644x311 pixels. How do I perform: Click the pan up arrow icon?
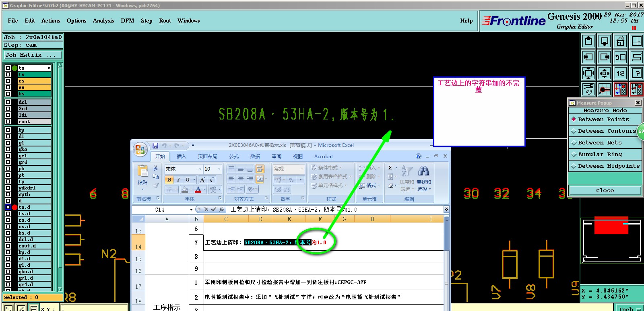(x=588, y=41)
